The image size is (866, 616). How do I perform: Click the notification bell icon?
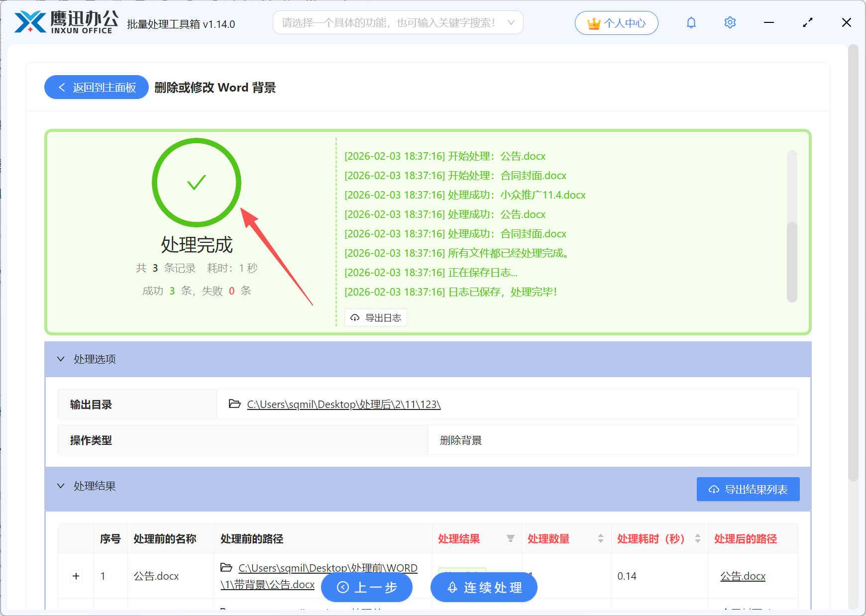point(691,22)
